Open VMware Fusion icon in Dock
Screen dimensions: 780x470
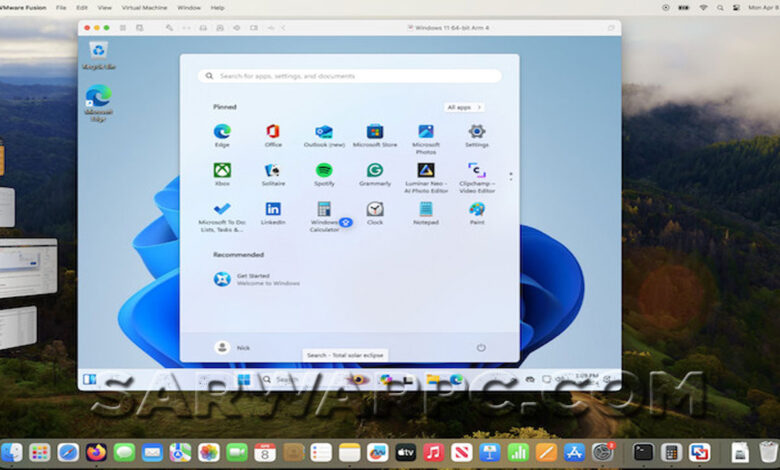[699, 452]
